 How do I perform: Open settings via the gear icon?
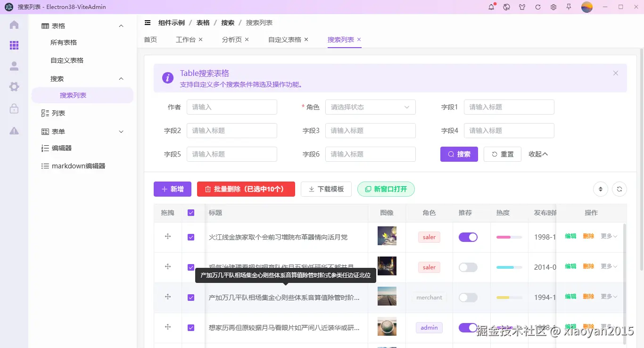[x=553, y=7]
